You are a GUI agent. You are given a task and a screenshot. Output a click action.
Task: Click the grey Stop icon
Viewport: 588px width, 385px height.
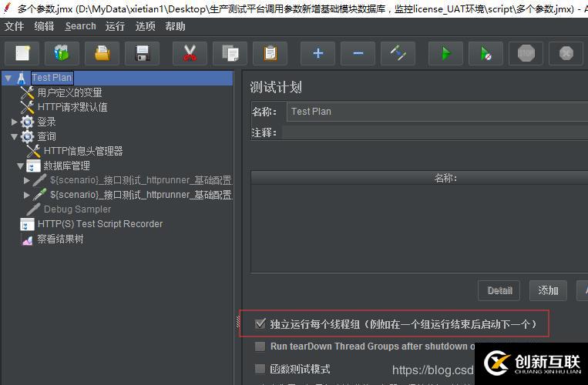(526, 53)
